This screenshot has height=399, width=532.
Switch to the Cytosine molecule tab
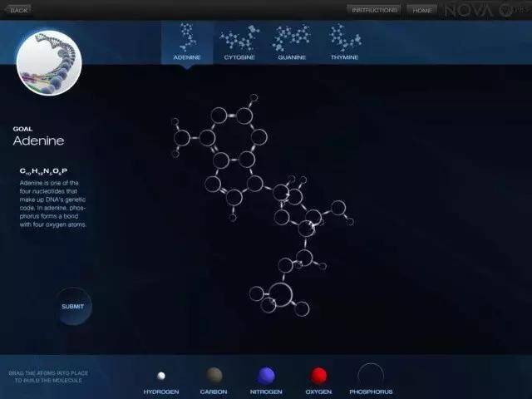click(x=239, y=42)
